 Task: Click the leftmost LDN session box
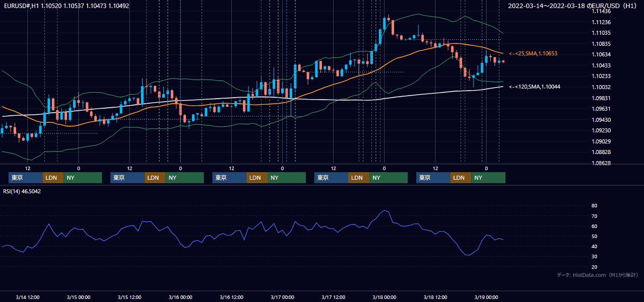[x=53, y=178]
